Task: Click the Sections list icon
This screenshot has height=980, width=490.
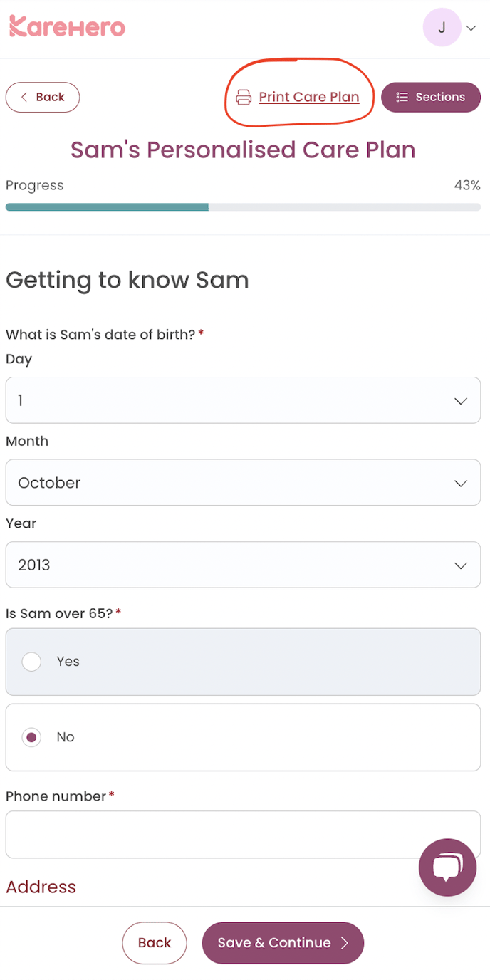Action: [402, 97]
